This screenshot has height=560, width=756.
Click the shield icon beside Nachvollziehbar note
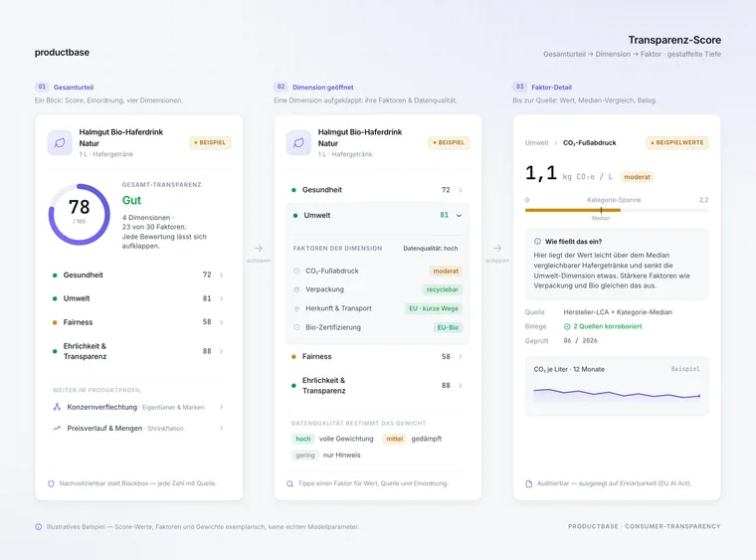tap(51, 483)
